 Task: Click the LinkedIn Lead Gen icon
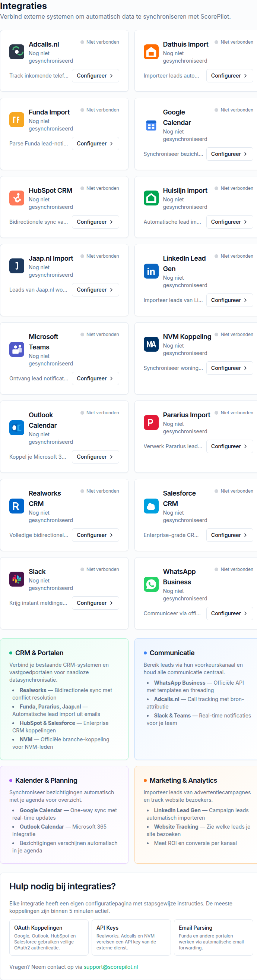coord(151,271)
